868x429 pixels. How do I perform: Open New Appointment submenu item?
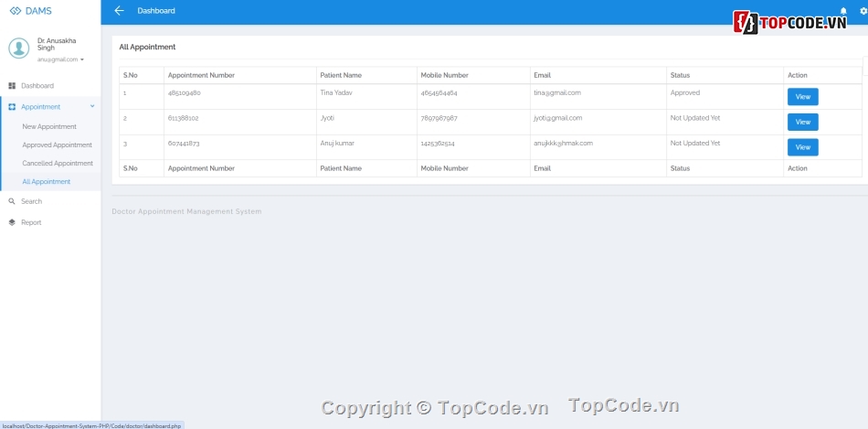[x=49, y=127]
